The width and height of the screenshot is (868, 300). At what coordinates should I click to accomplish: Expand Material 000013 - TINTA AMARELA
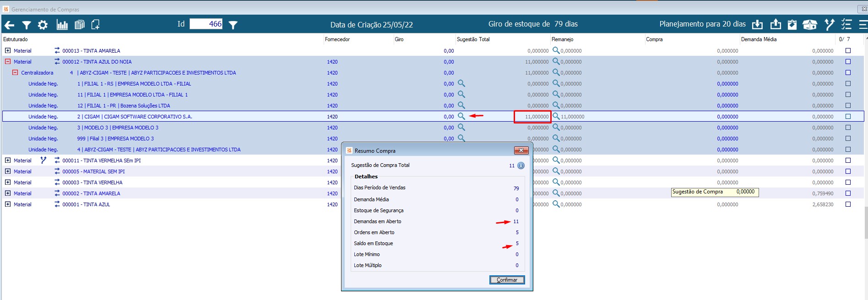(x=8, y=51)
